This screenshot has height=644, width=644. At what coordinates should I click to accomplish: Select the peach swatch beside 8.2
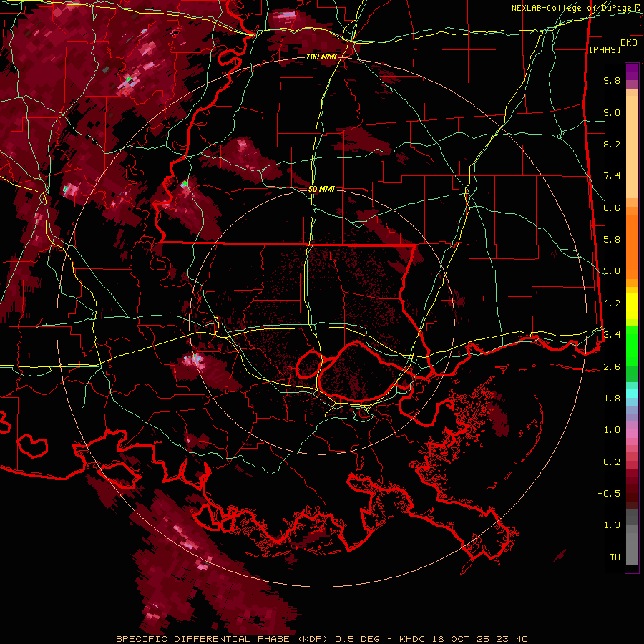click(x=632, y=147)
